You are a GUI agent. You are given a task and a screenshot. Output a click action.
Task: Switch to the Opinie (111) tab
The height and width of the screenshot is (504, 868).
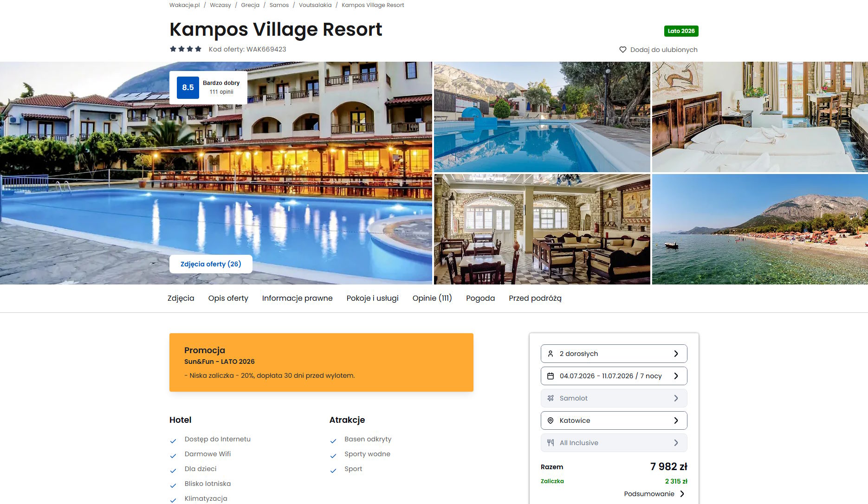click(x=432, y=298)
